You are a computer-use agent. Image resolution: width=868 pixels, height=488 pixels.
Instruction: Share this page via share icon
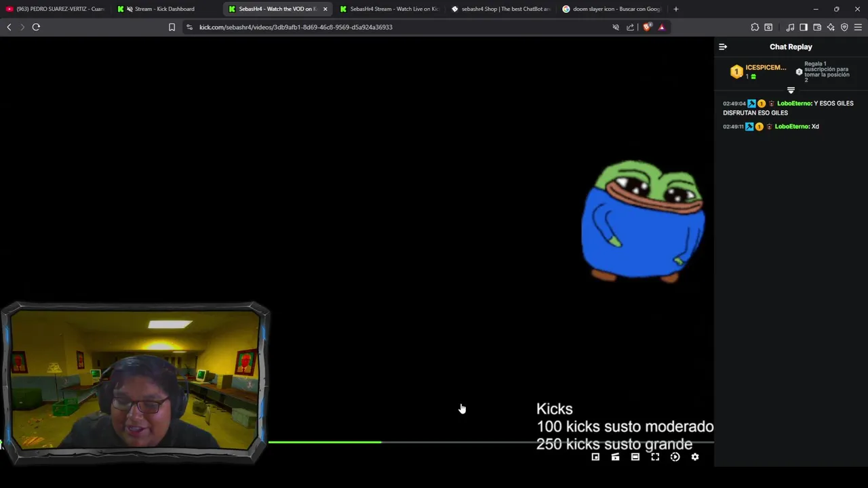[x=630, y=27]
